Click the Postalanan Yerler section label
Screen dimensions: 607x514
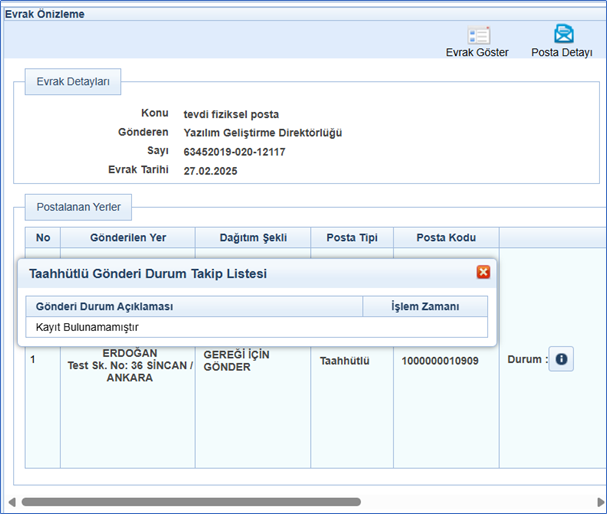coord(79,208)
